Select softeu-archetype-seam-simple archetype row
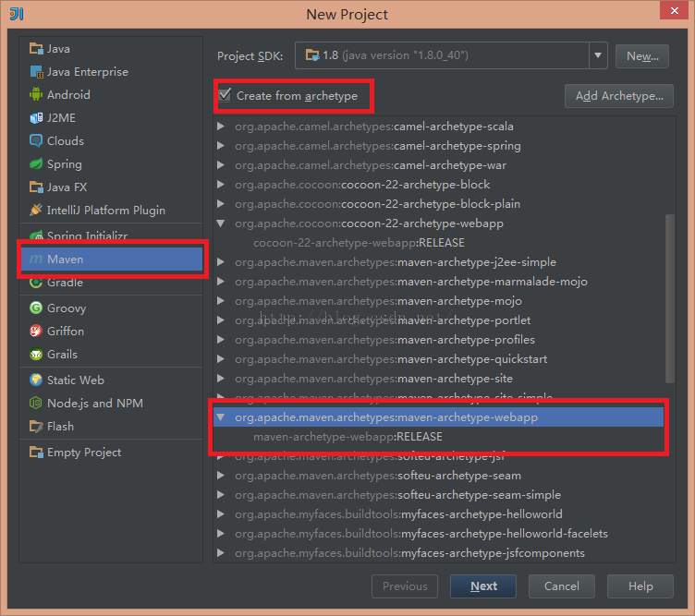This screenshot has height=616, width=695. [438, 495]
